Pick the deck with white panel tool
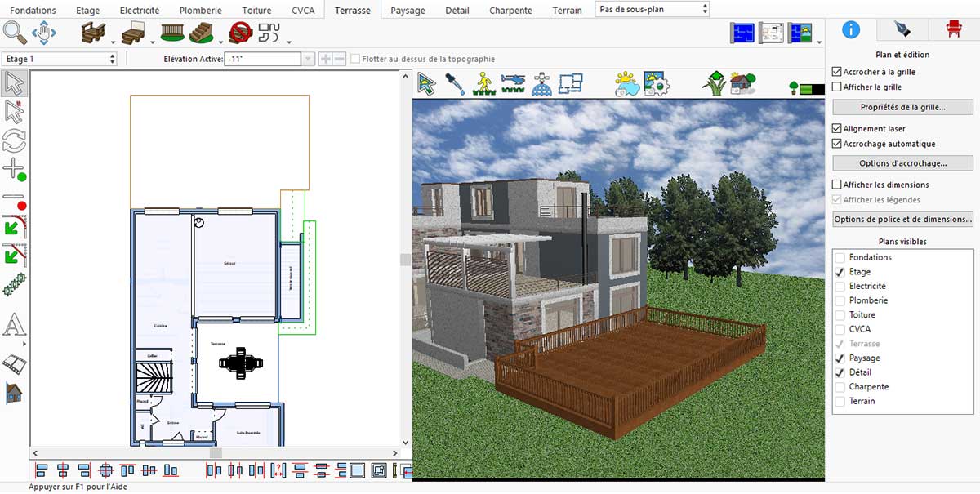Image resolution: width=980 pixels, height=494 pixels. (x=133, y=33)
